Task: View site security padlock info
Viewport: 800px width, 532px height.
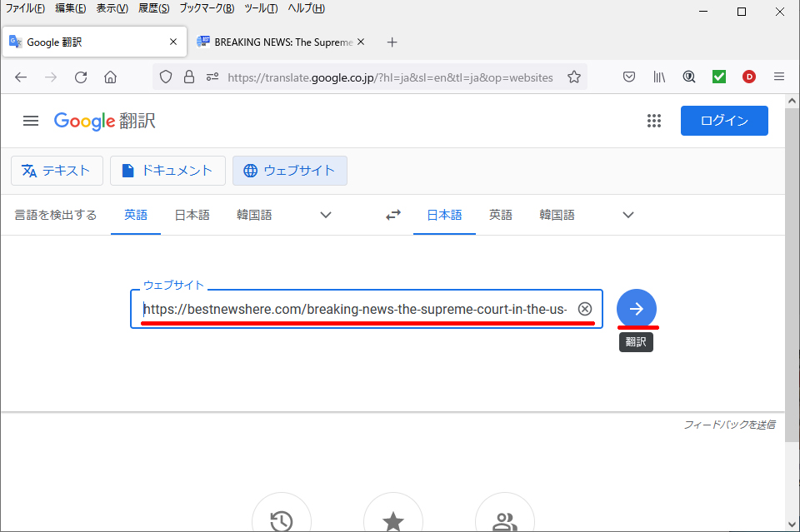Action: (189, 77)
